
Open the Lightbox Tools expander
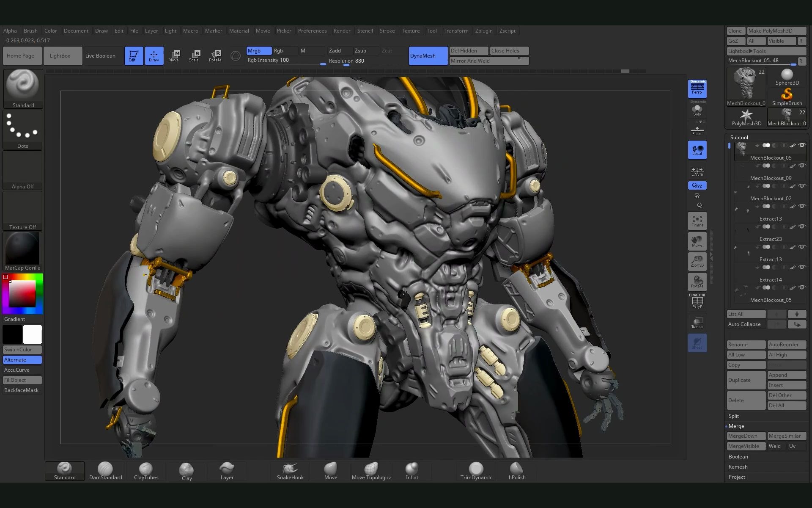(766, 51)
